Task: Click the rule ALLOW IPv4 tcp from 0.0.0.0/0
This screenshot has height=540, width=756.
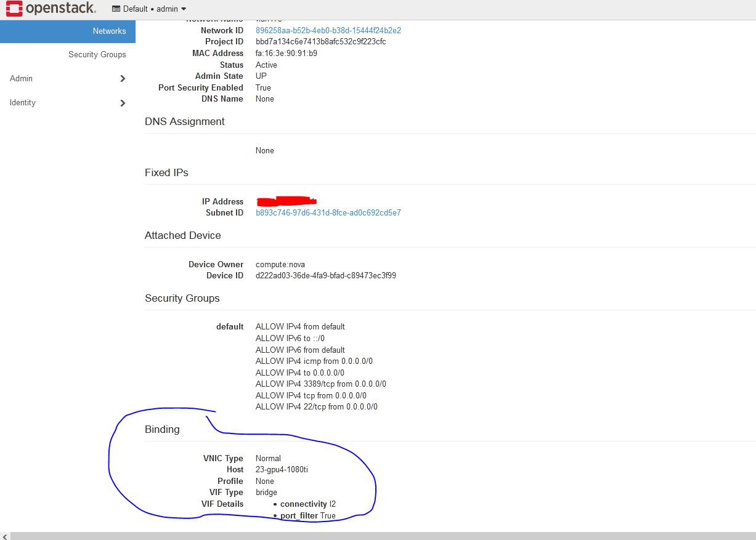Action: [311, 395]
